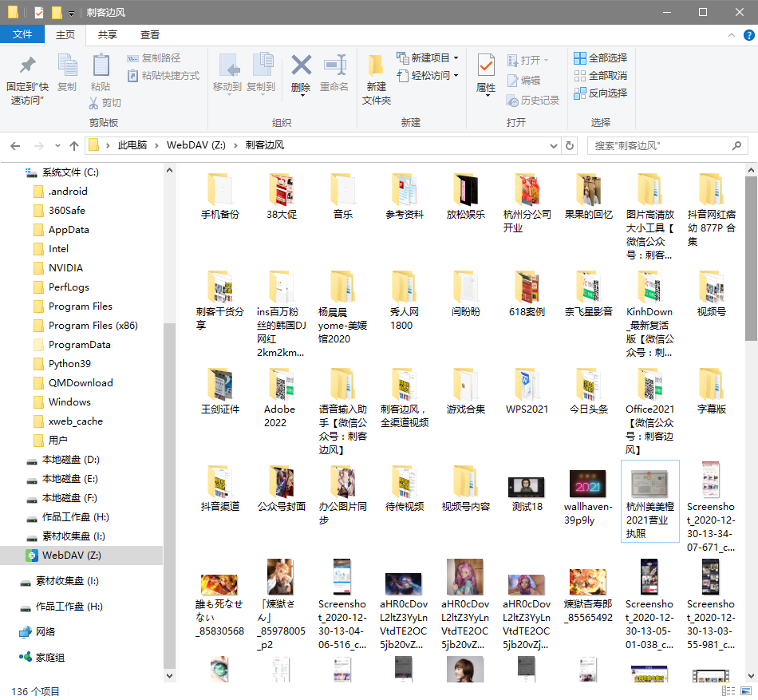This screenshot has width=758, height=700.
Task: Click the navigation pane scrollbar down arrow
Action: click(x=170, y=676)
